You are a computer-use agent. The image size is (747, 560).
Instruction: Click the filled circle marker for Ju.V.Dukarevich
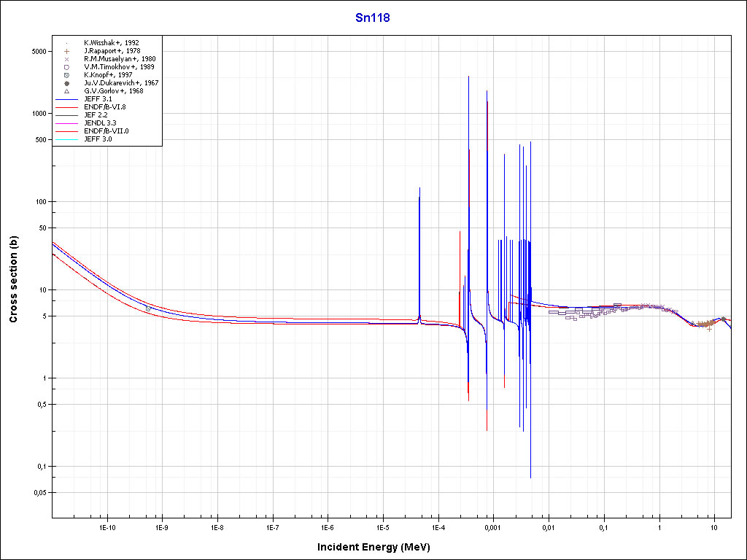tap(66, 83)
